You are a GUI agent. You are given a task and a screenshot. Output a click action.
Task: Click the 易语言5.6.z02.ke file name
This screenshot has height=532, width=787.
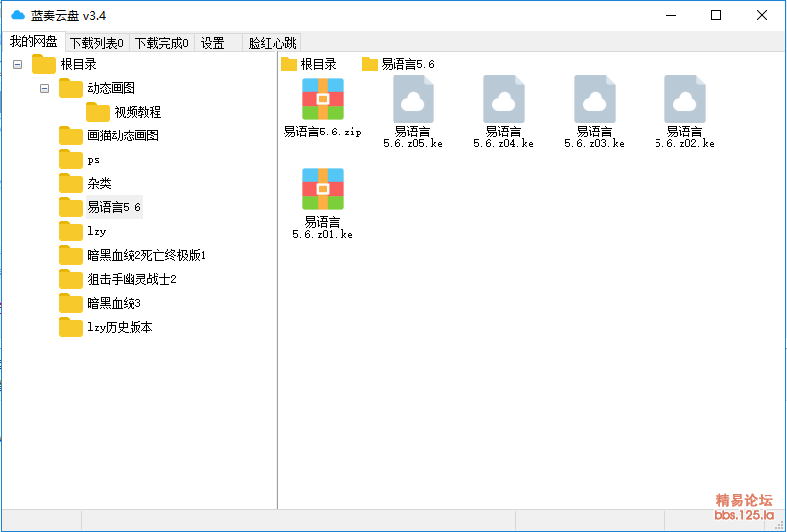[x=685, y=137]
